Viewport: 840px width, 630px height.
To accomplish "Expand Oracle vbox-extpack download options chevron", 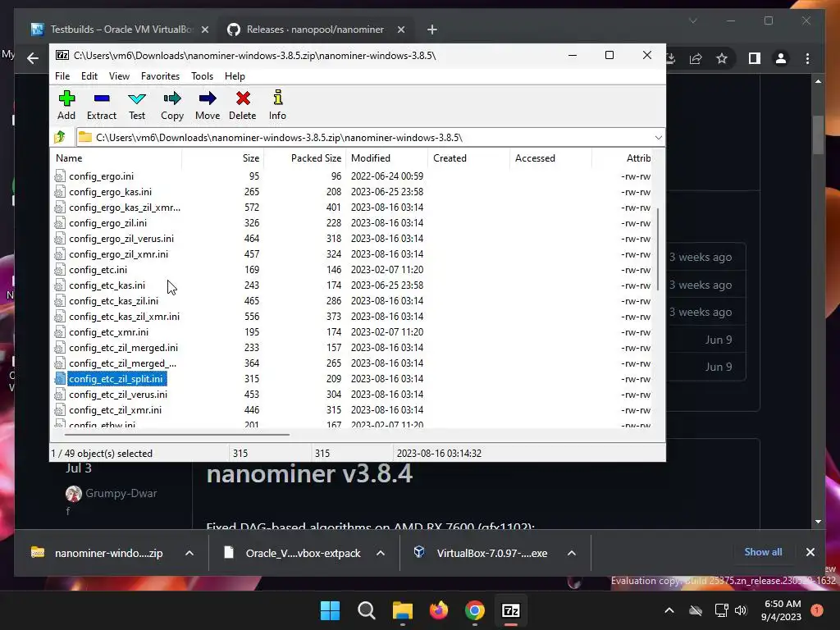I will click(x=381, y=553).
